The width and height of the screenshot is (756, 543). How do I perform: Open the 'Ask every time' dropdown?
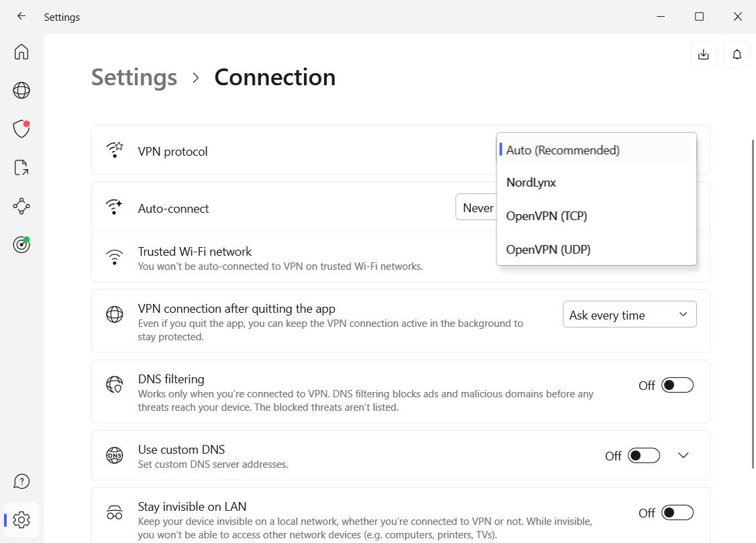629,315
